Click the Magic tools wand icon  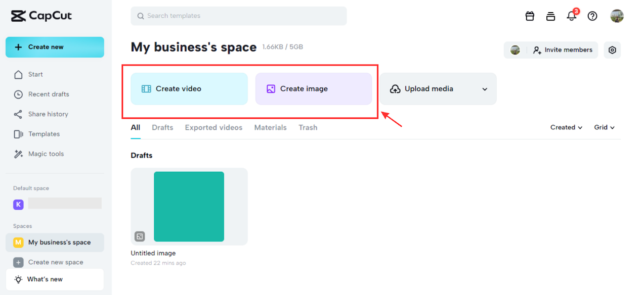[x=18, y=154]
